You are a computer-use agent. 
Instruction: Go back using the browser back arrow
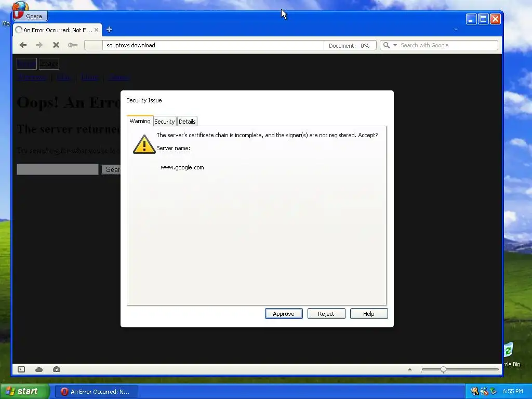(x=23, y=45)
